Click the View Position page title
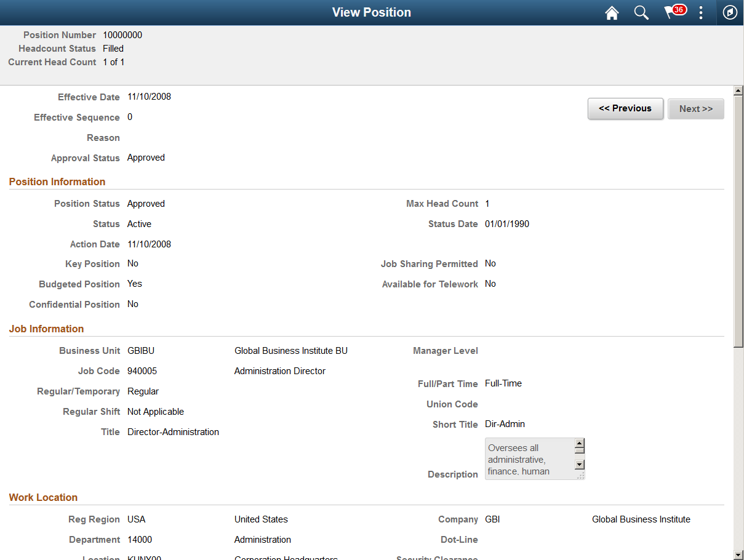The image size is (744, 560). 372,12
